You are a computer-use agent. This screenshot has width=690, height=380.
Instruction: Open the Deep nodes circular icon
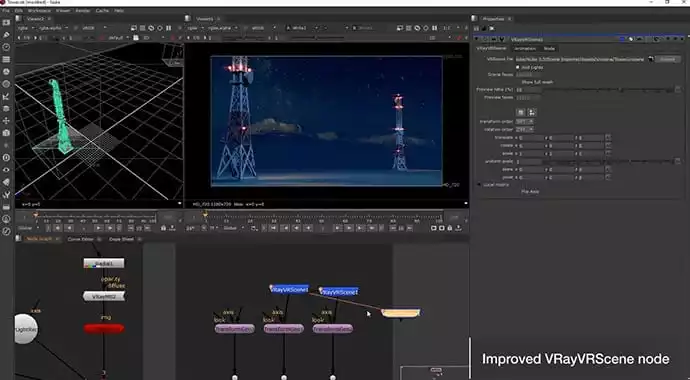pos(6,157)
